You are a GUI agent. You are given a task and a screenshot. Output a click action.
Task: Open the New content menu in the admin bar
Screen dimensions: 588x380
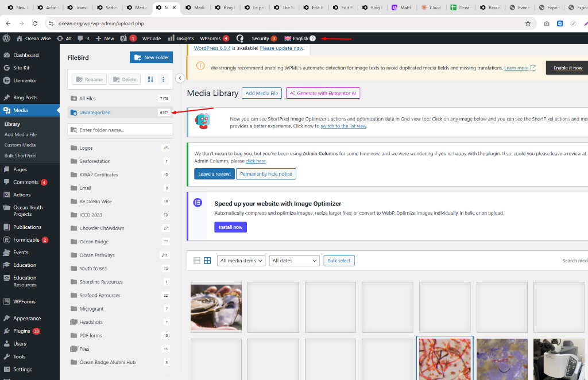click(x=105, y=38)
